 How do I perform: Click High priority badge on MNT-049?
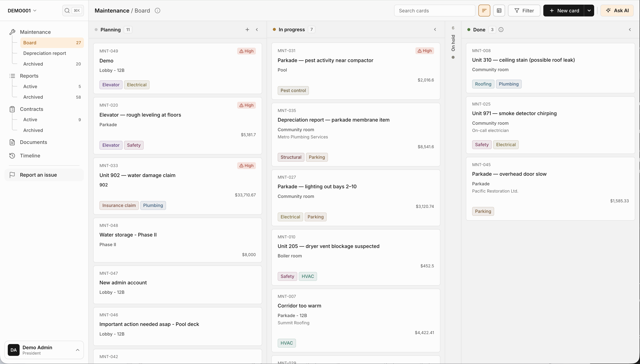click(246, 51)
